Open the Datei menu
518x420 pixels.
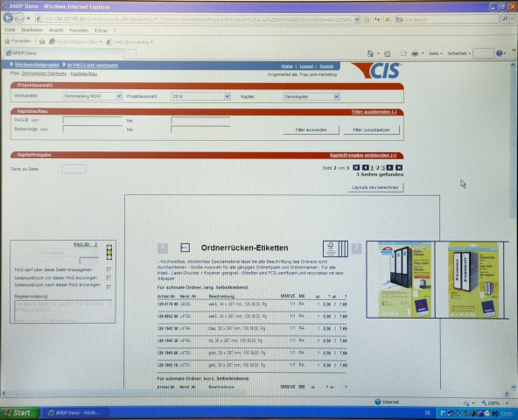10,30
